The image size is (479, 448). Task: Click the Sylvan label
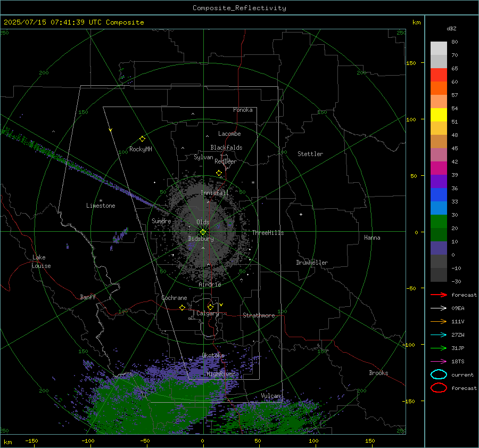[x=203, y=157]
